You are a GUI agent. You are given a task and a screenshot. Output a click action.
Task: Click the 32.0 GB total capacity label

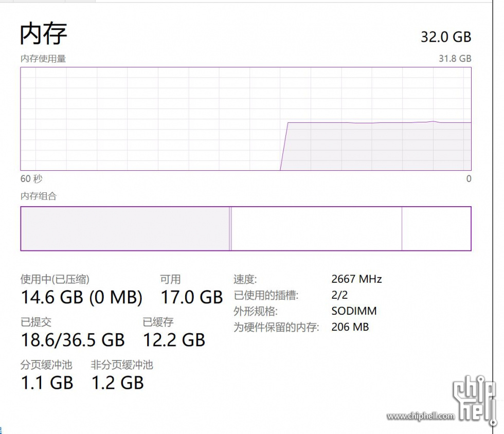(x=446, y=37)
